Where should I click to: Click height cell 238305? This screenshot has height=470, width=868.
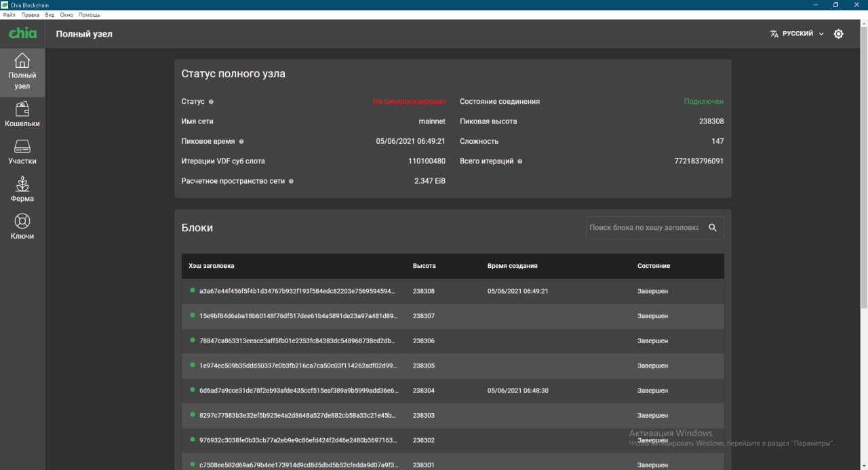tap(424, 366)
